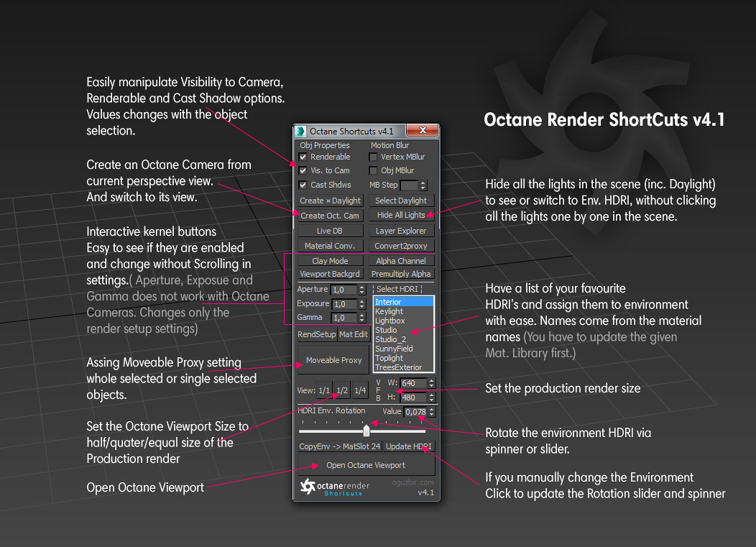Click the Aperture spinner arrows
This screenshot has height=547, width=756.
[x=362, y=290]
